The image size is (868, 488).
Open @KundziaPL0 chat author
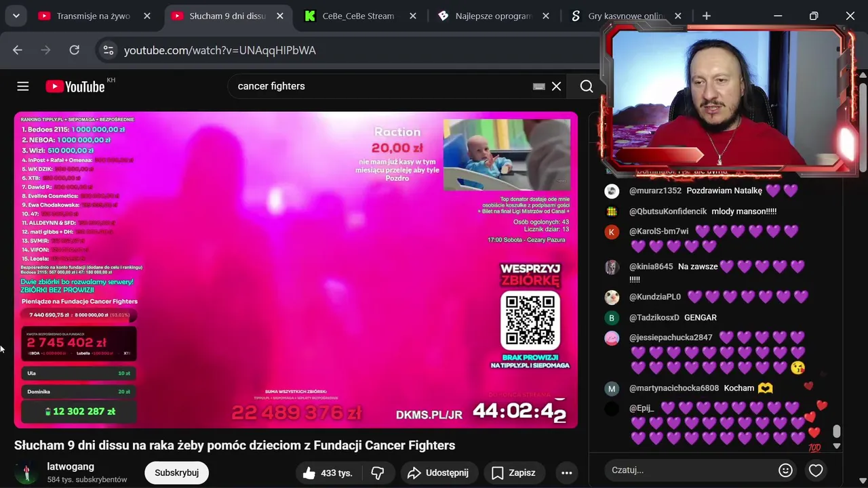click(x=654, y=297)
